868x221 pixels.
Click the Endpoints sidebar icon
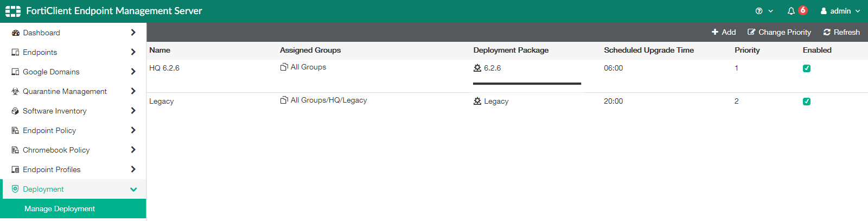point(15,52)
